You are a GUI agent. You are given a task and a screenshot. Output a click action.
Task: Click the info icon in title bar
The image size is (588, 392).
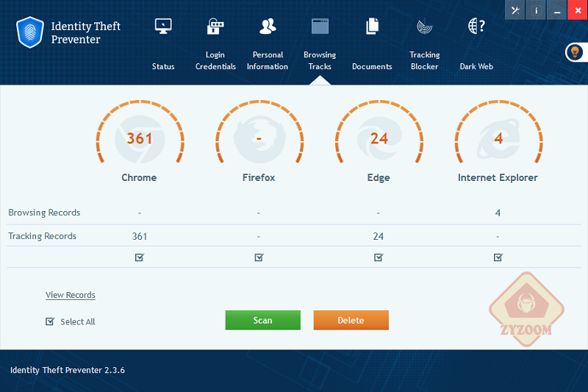pos(536,10)
